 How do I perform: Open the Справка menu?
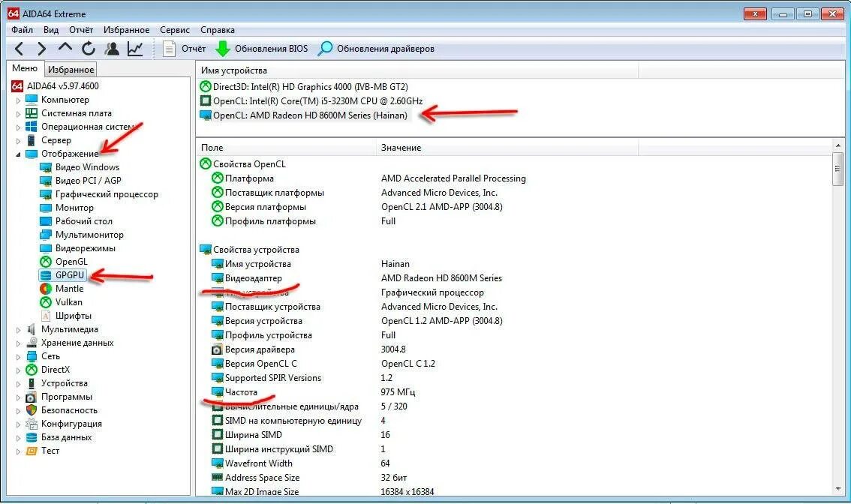click(217, 30)
